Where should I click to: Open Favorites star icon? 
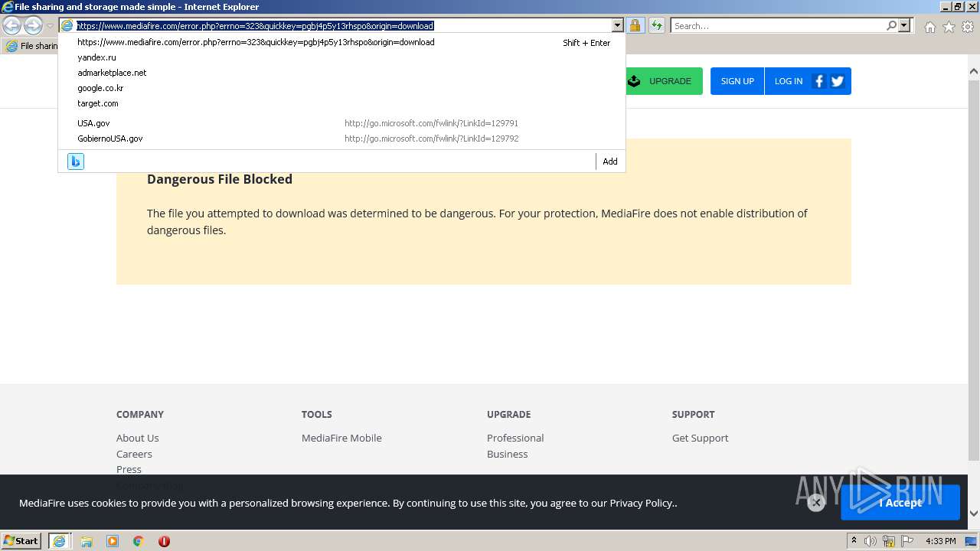click(x=949, y=27)
